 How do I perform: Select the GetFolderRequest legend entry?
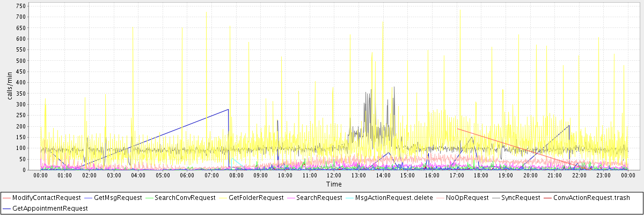click(256, 198)
